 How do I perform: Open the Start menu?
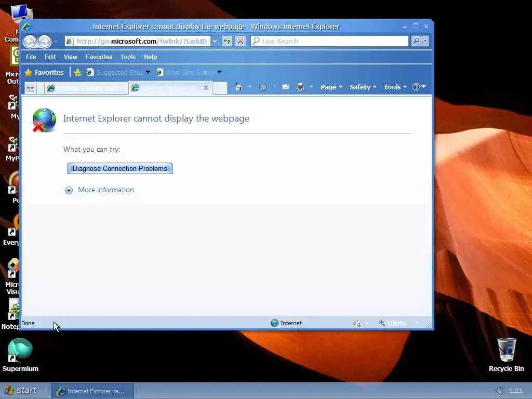coord(21,391)
